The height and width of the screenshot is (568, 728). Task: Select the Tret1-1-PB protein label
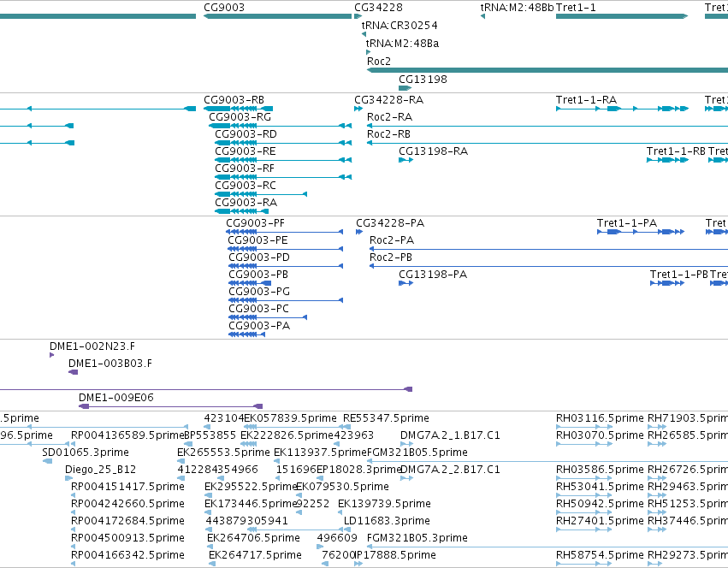coord(678,275)
